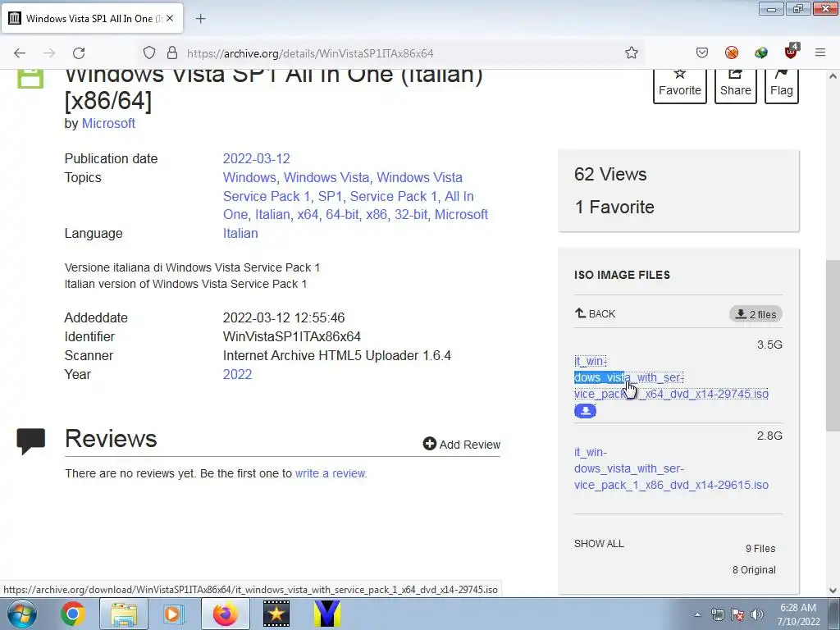Open Windows Explorer from taskbar
The image size is (840, 630).
(x=123, y=614)
